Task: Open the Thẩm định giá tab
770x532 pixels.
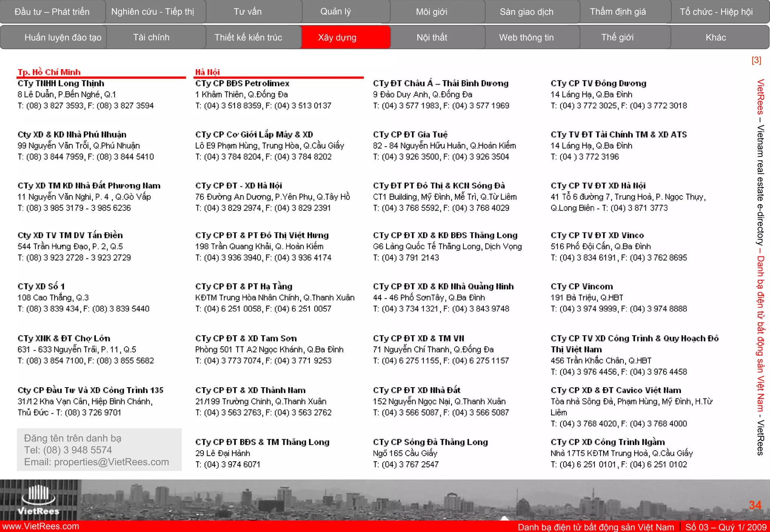Action: point(618,12)
